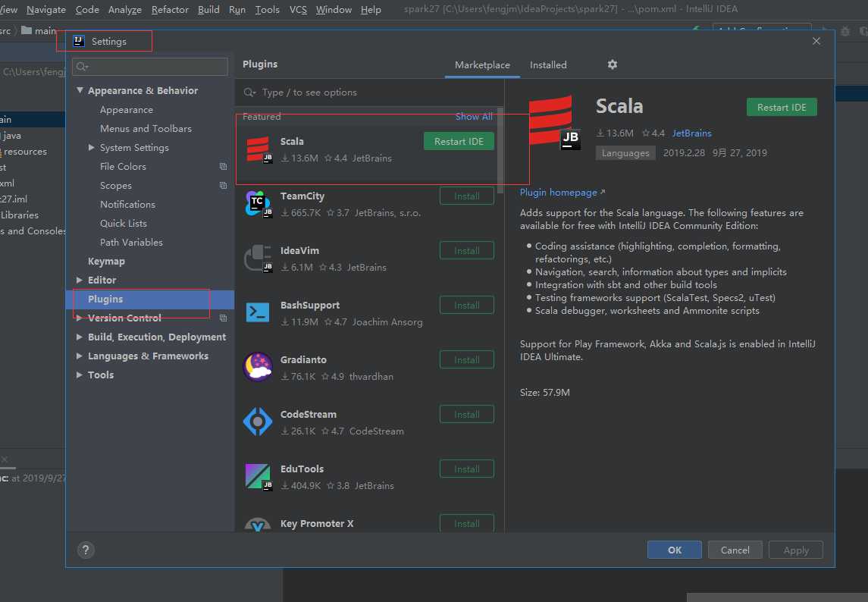This screenshot has width=868, height=602.
Task: Select Notifications settings item
Action: tap(127, 205)
